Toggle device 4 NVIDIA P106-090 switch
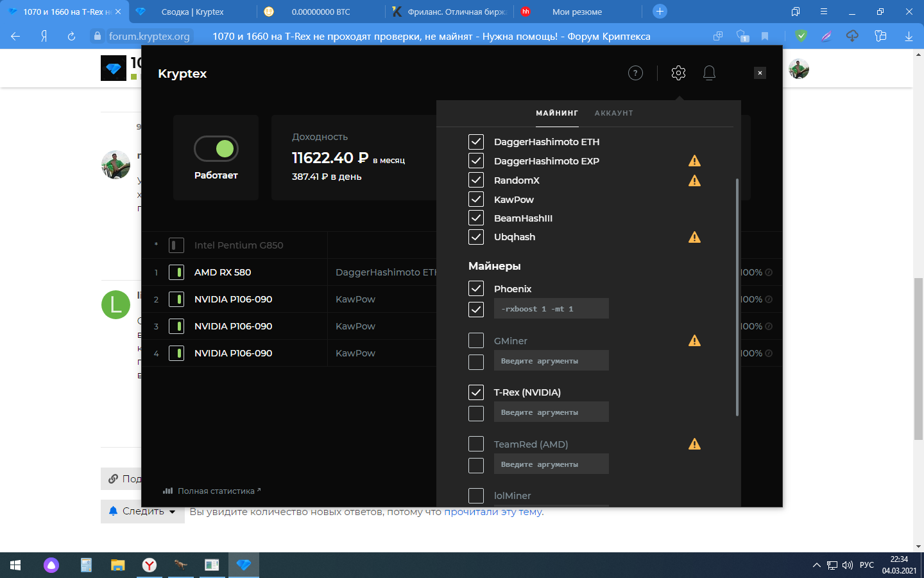This screenshot has height=578, width=924. [x=176, y=353]
